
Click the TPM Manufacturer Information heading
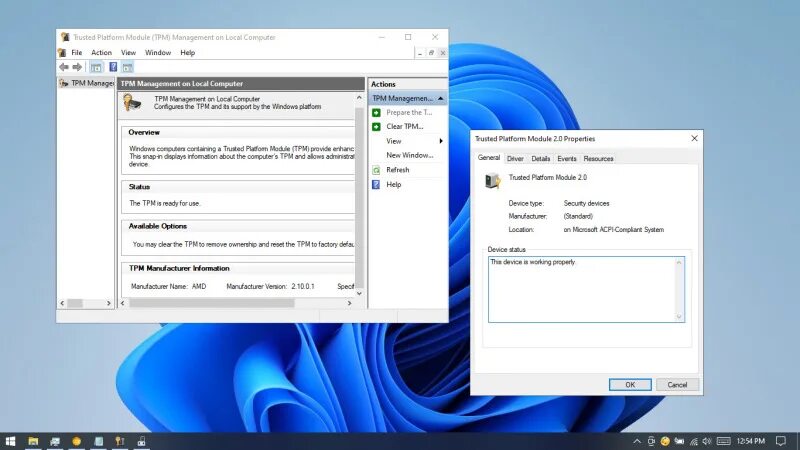tap(179, 268)
